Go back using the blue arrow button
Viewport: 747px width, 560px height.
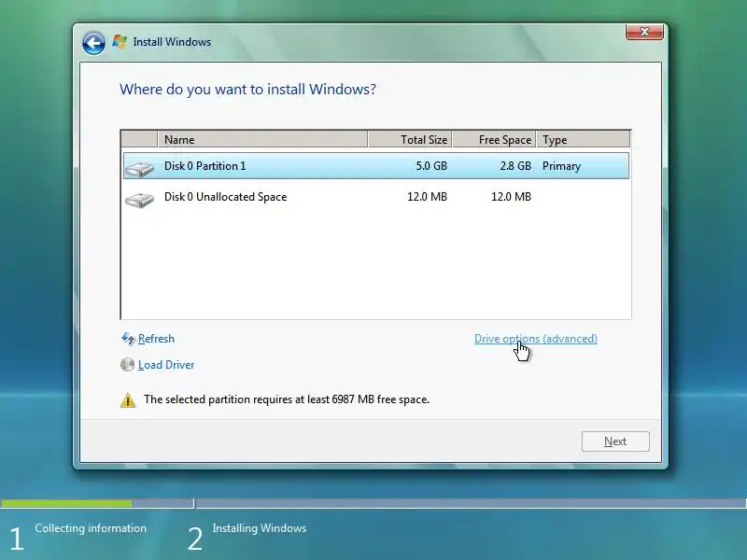click(x=93, y=43)
